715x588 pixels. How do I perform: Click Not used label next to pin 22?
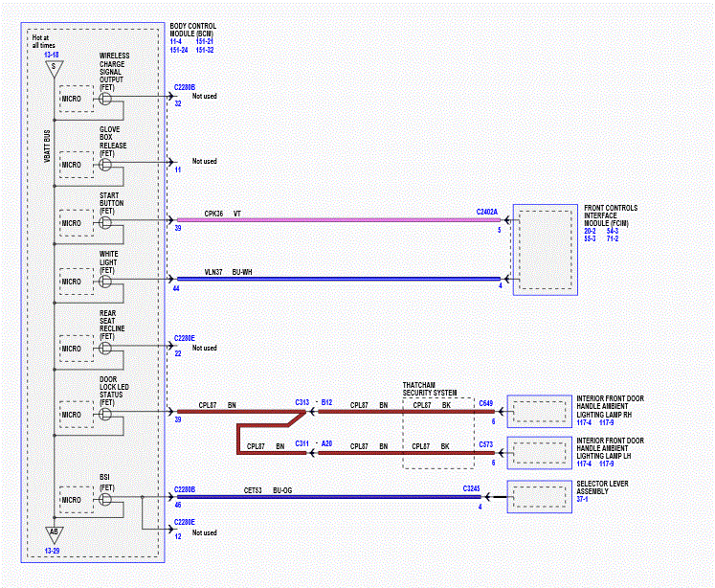204,348
